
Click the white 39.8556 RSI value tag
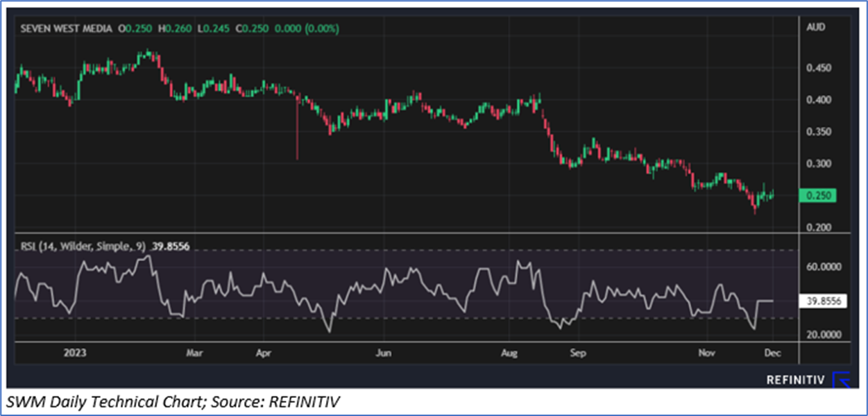[824, 301]
